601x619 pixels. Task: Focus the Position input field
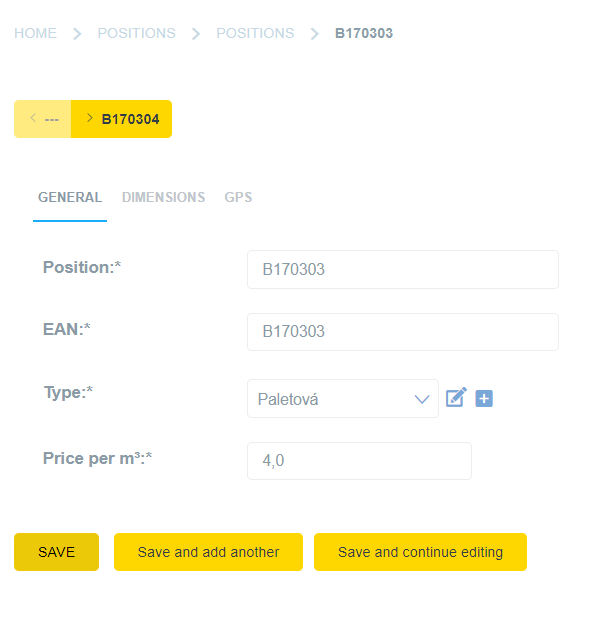pos(402,269)
